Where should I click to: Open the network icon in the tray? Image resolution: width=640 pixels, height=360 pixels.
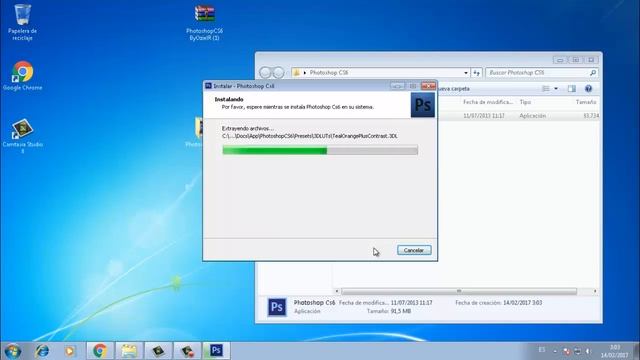click(577, 351)
